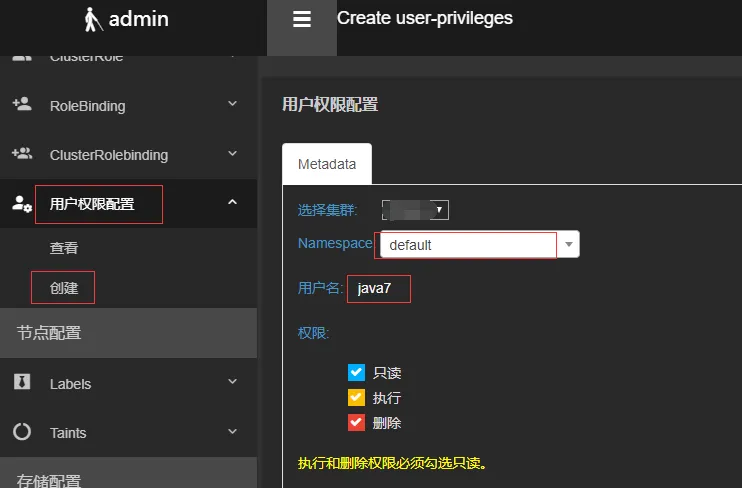
Task: Click the 用户名 input field with java7
Action: (379, 288)
